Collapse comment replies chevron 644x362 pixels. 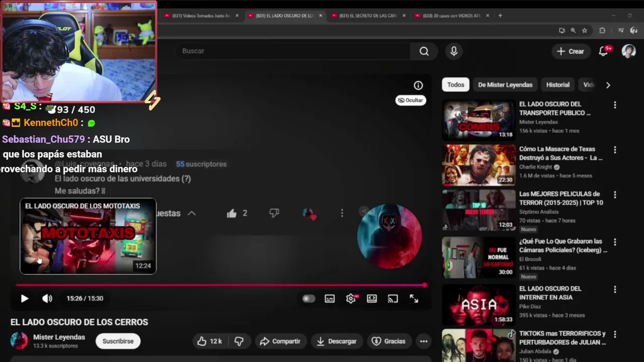[x=192, y=213]
